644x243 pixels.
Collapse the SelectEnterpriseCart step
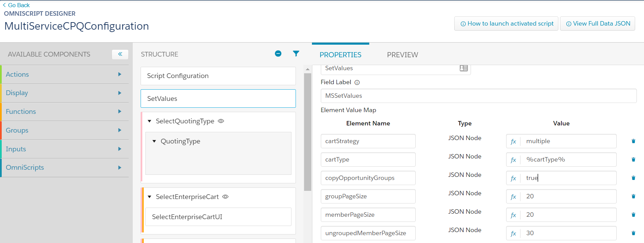tap(149, 197)
